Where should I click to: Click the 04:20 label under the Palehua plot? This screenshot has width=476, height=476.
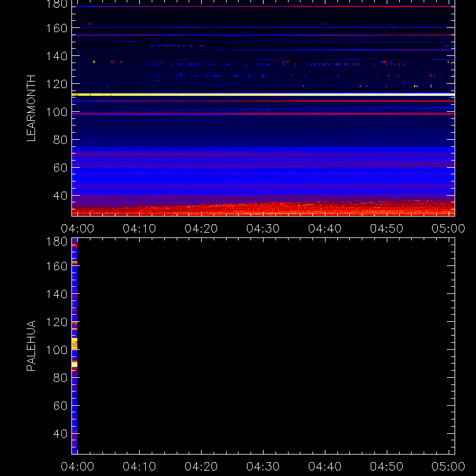tap(201, 466)
